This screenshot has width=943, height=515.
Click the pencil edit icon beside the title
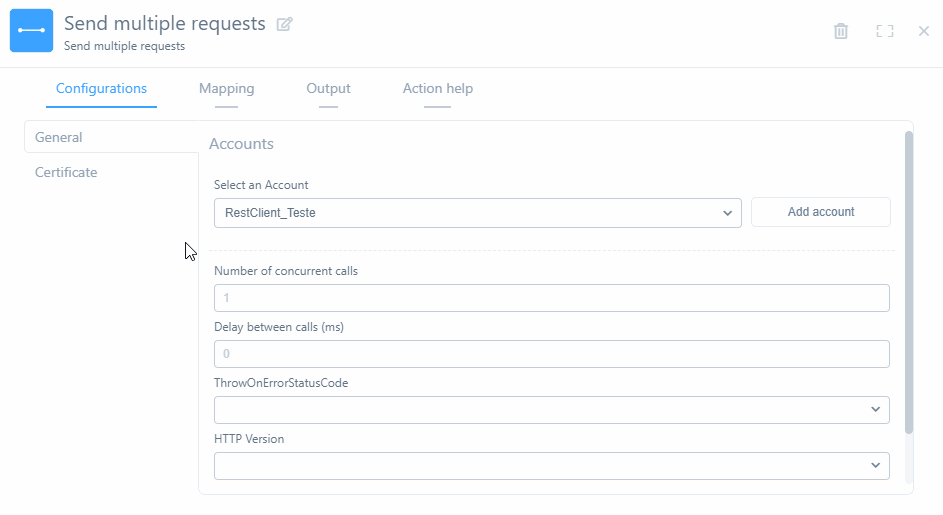(x=285, y=24)
